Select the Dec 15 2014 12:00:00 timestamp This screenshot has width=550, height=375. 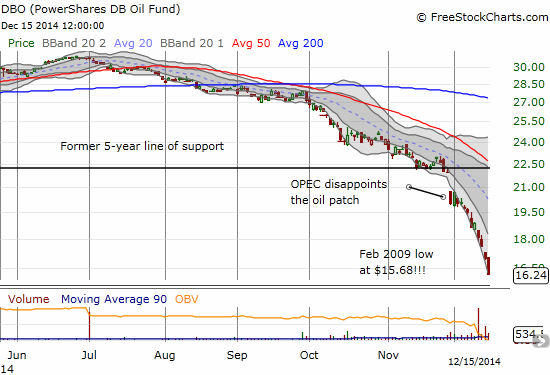(x=53, y=26)
